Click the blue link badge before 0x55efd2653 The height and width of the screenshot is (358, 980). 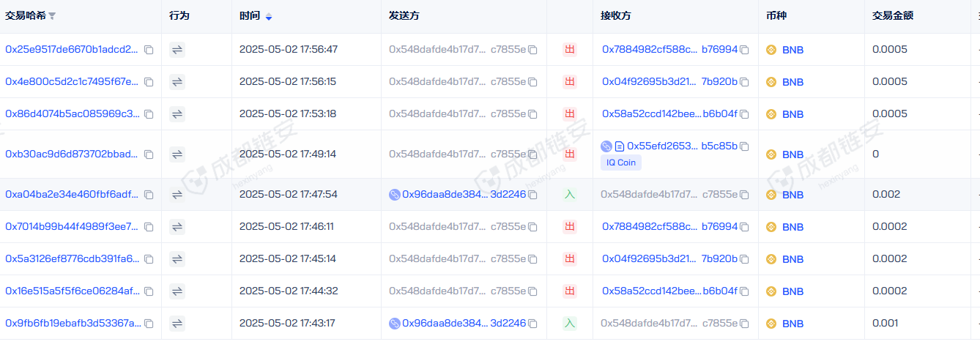pos(606,146)
